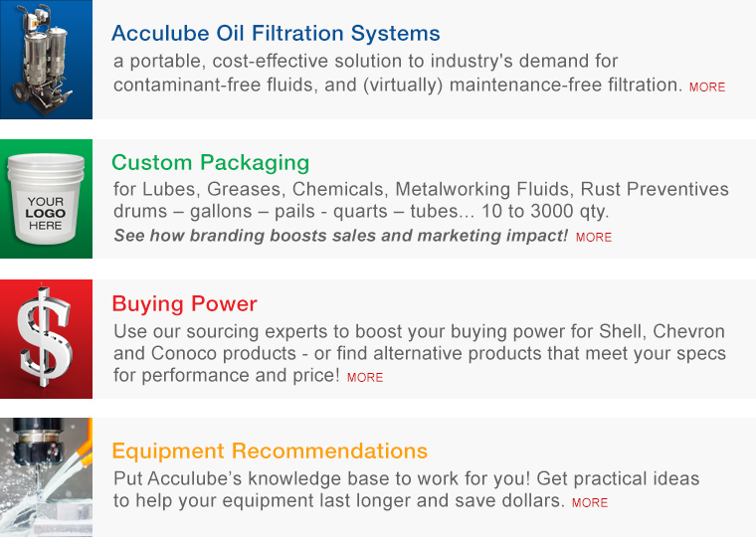Image resolution: width=756 pixels, height=545 pixels.
Task: Click 'for Lubes, Greases, Chemicals' text line
Action: tap(421, 189)
